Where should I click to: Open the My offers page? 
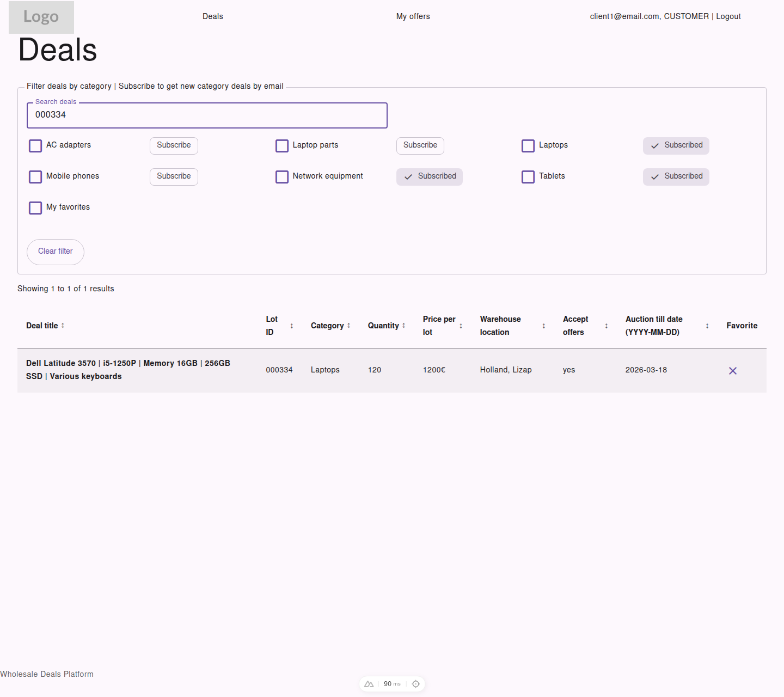point(413,16)
